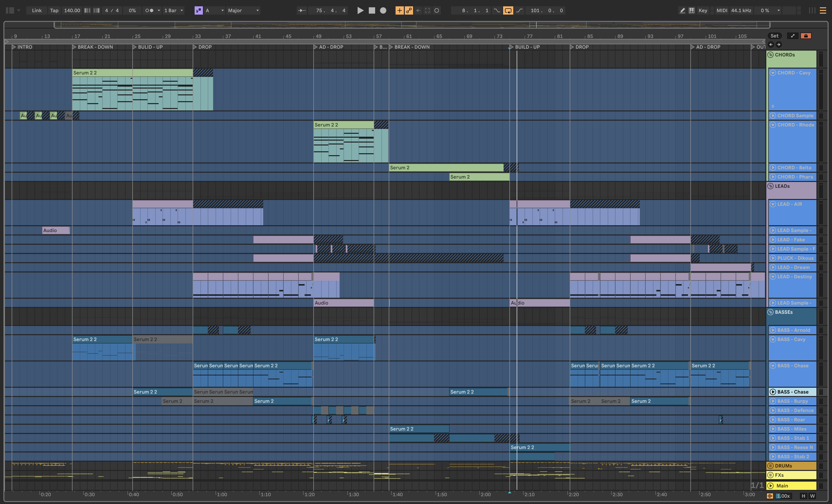Collapse the CHORDs group track
832x504 pixels.
pyautogui.click(x=770, y=55)
